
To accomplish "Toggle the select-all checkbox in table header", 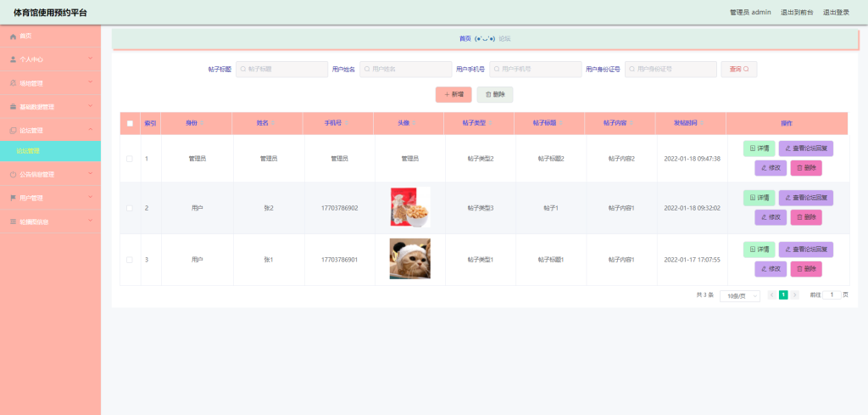I will (130, 123).
